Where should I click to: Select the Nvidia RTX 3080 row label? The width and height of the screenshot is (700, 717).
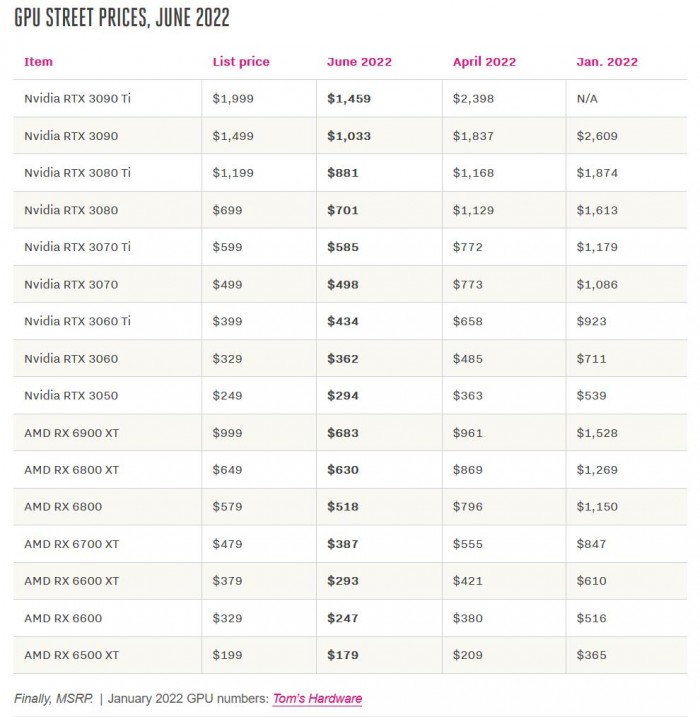pos(69,210)
